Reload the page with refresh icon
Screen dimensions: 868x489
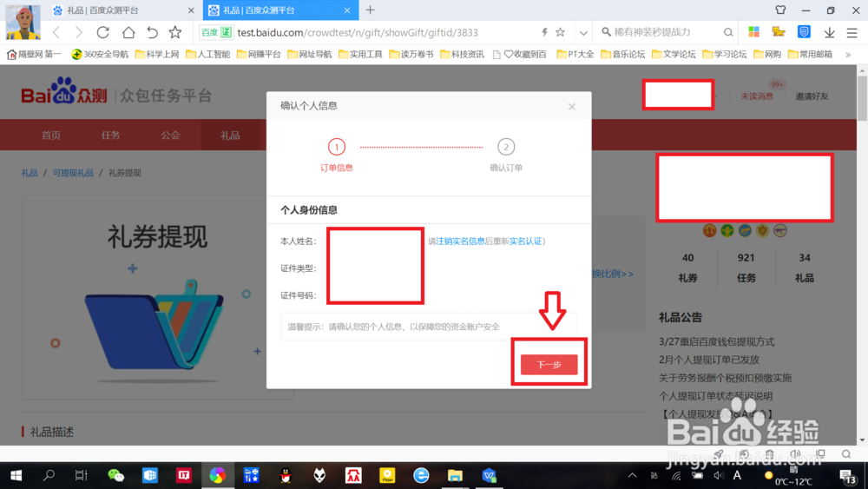[x=103, y=33]
